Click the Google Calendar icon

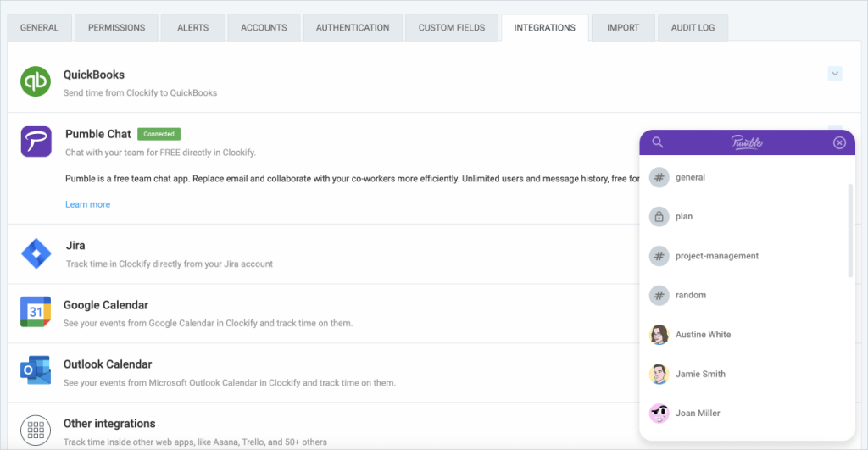(x=36, y=312)
